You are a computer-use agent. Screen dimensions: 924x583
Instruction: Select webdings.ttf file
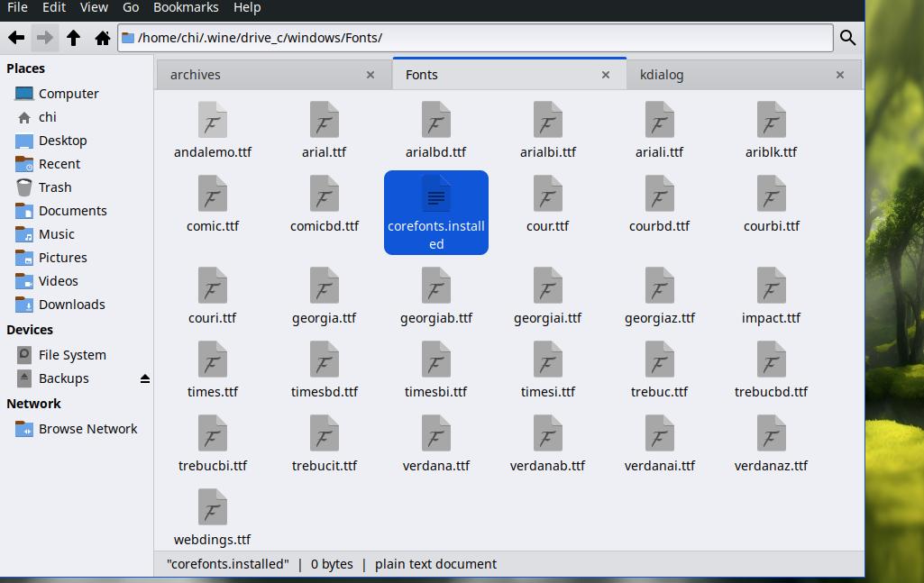(x=212, y=519)
